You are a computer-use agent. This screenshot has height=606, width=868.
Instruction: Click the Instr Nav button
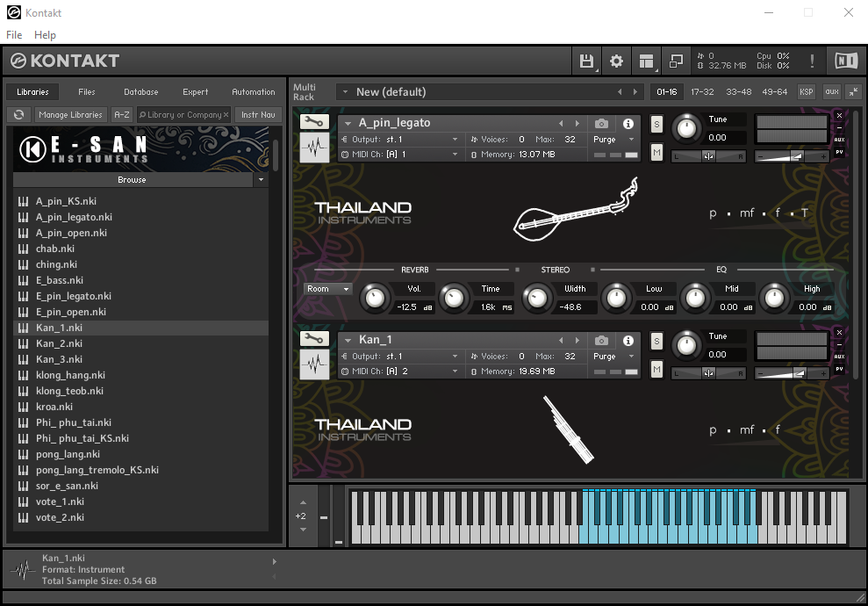[x=258, y=115]
